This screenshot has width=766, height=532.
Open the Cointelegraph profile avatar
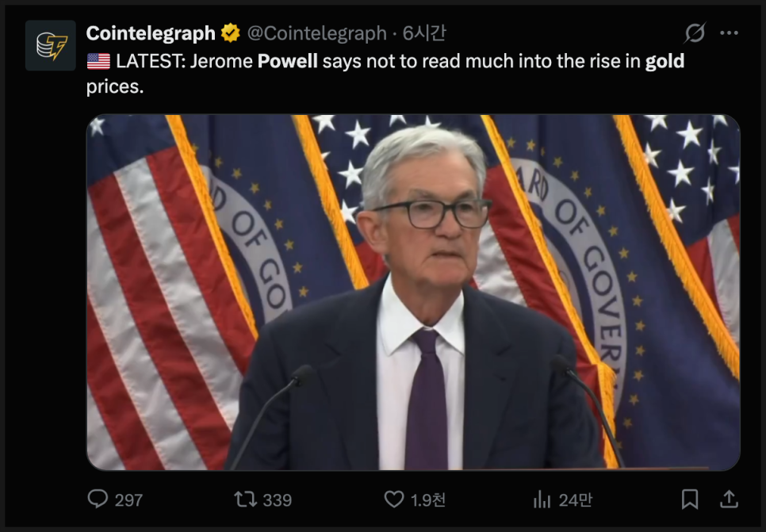tap(50, 45)
